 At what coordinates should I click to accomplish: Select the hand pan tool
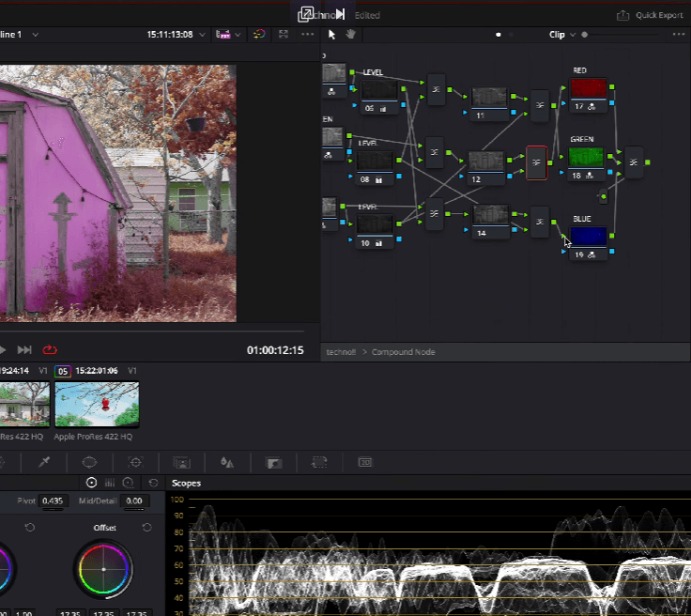tap(351, 35)
